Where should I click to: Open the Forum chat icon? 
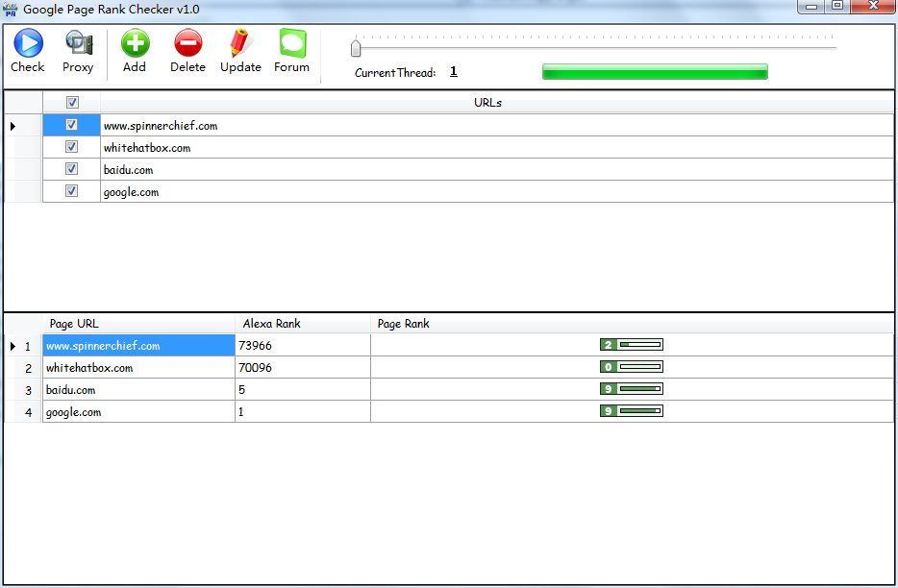coord(291,44)
